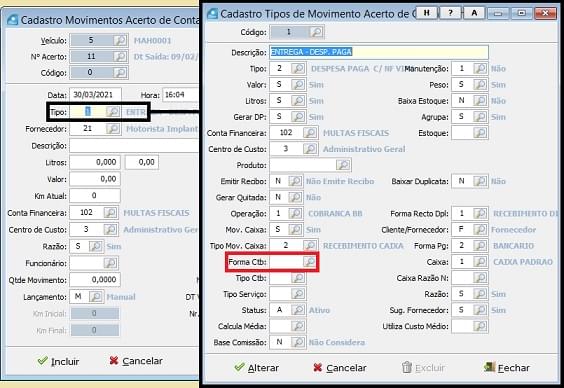Open lookup for Lançamento field

click(96, 297)
